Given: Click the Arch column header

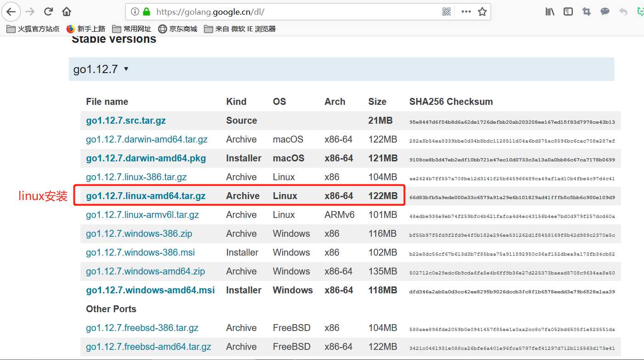Looking at the screenshot, I should point(335,102).
